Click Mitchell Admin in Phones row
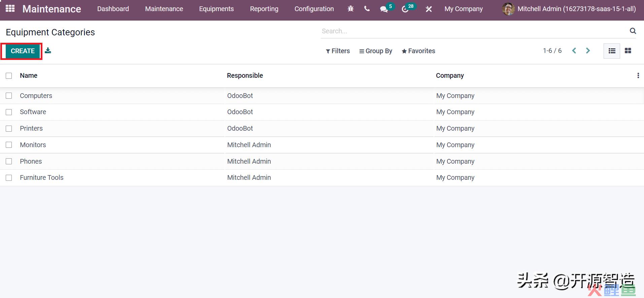The image size is (644, 298). (x=249, y=161)
